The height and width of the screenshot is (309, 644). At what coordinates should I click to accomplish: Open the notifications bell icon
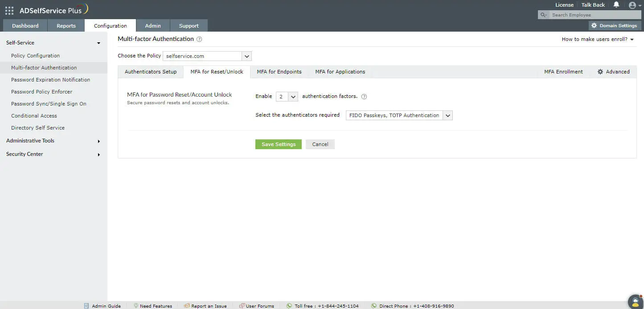[x=616, y=5]
